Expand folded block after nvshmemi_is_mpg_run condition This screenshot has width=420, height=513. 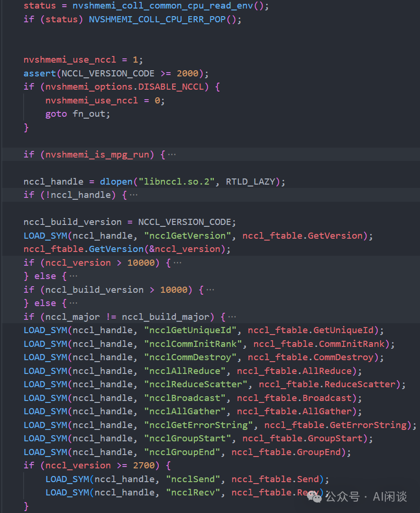coord(172,154)
